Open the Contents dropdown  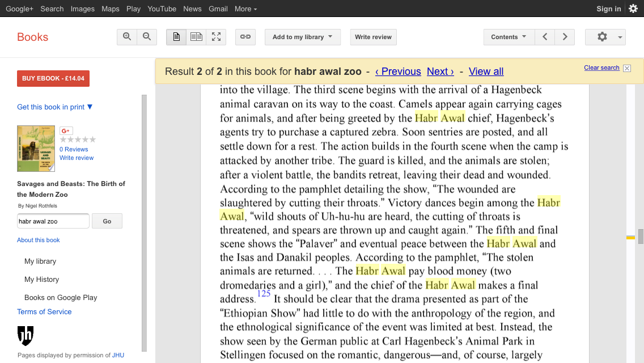(x=508, y=37)
